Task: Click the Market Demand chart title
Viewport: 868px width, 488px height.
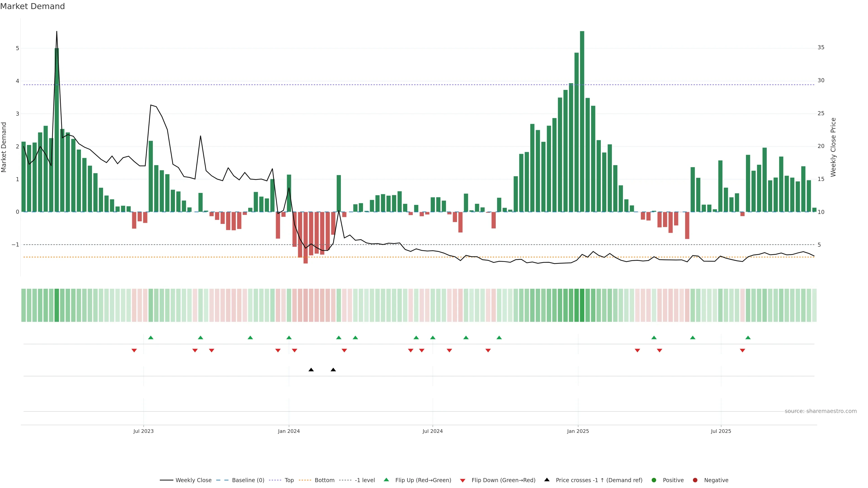Action: (32, 6)
